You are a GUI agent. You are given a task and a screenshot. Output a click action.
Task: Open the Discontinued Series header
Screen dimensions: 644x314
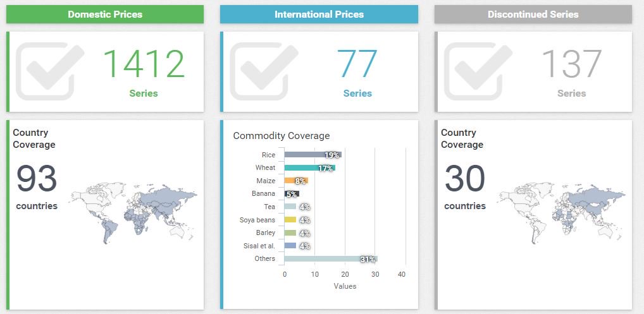pyautogui.click(x=533, y=15)
